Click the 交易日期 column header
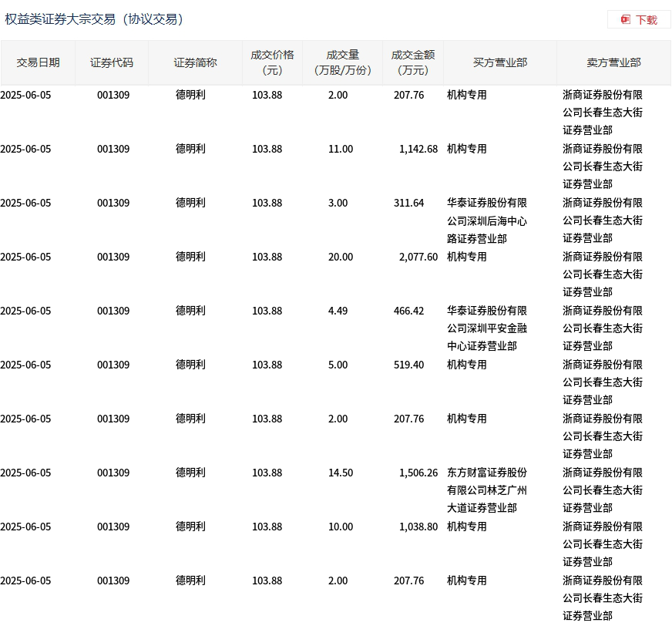Viewport: 672px width, 626px height. tap(38, 63)
